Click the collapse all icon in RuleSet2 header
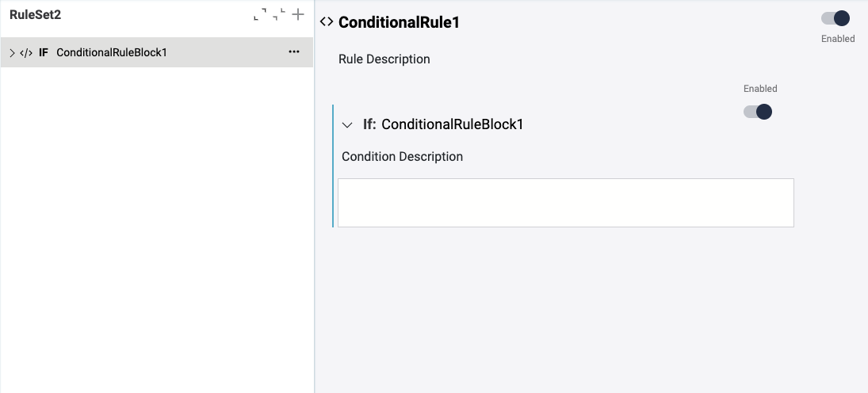The image size is (868, 393). coord(278,14)
